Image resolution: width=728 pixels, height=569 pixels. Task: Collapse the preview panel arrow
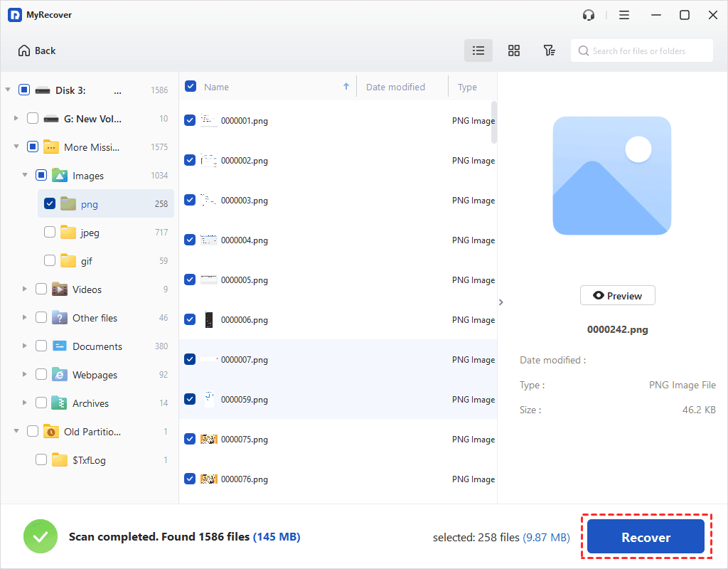click(501, 302)
